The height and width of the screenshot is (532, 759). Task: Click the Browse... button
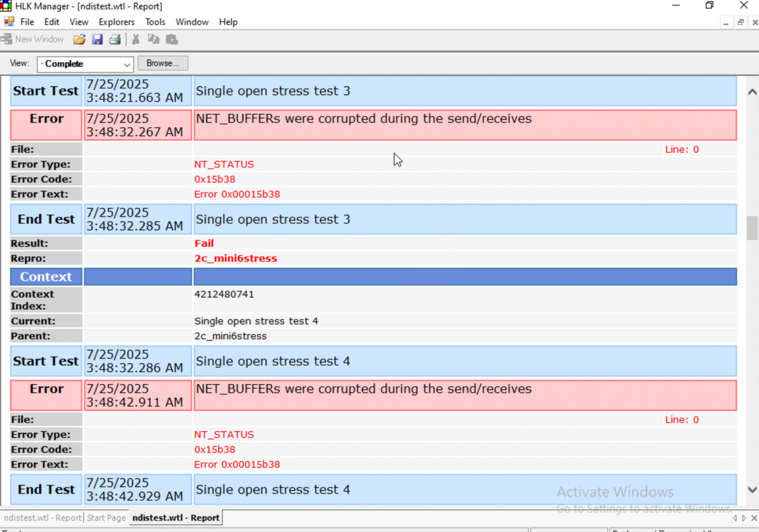click(163, 63)
